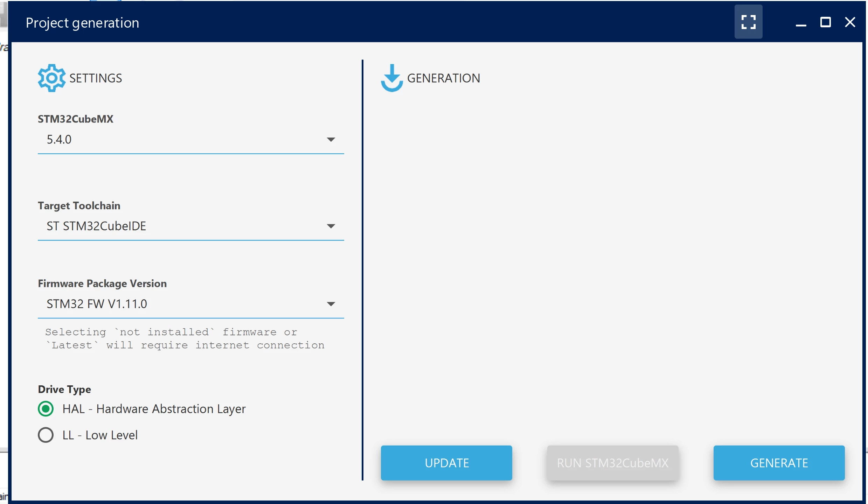Click the Settings gear icon
This screenshot has width=868, height=504.
[x=51, y=78]
